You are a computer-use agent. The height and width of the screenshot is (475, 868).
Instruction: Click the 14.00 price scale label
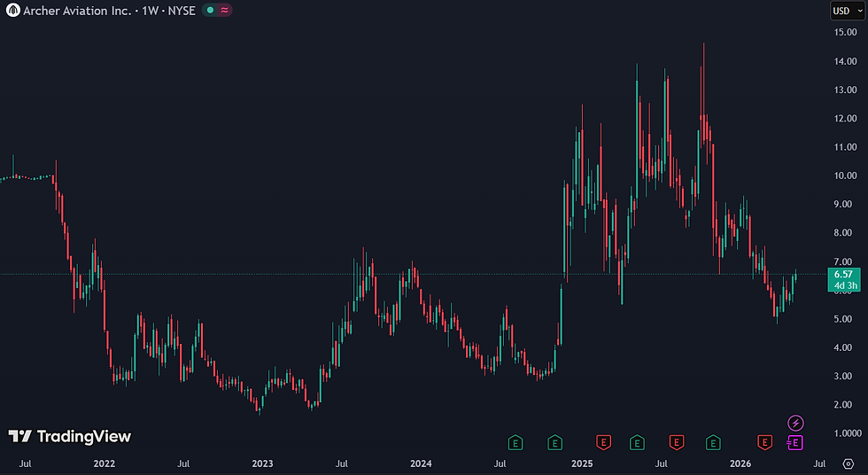click(845, 61)
